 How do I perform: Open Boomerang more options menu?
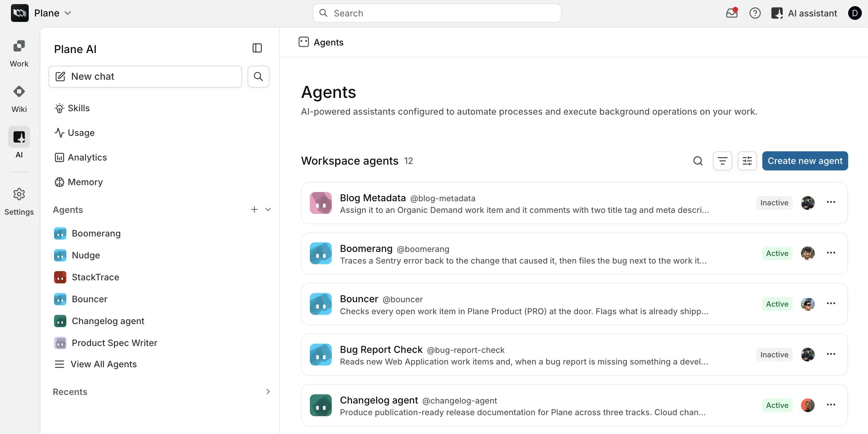[831, 253]
